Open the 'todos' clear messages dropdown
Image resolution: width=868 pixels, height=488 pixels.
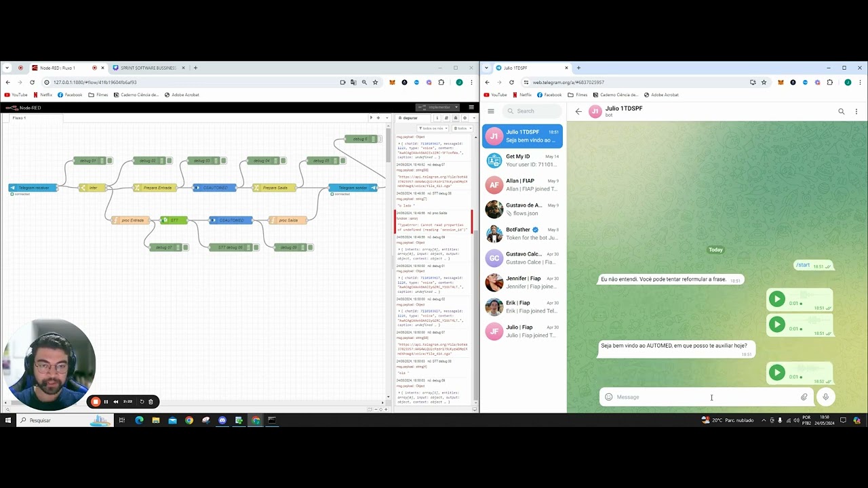462,128
